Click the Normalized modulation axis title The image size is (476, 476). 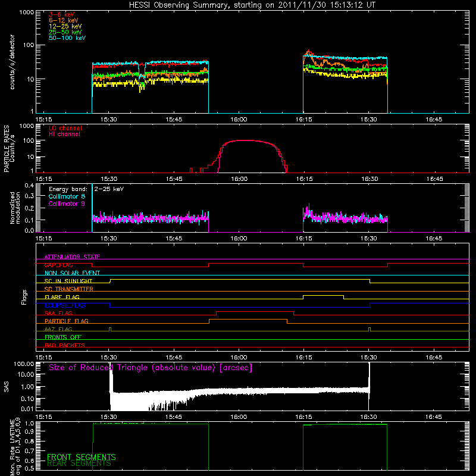15,208
